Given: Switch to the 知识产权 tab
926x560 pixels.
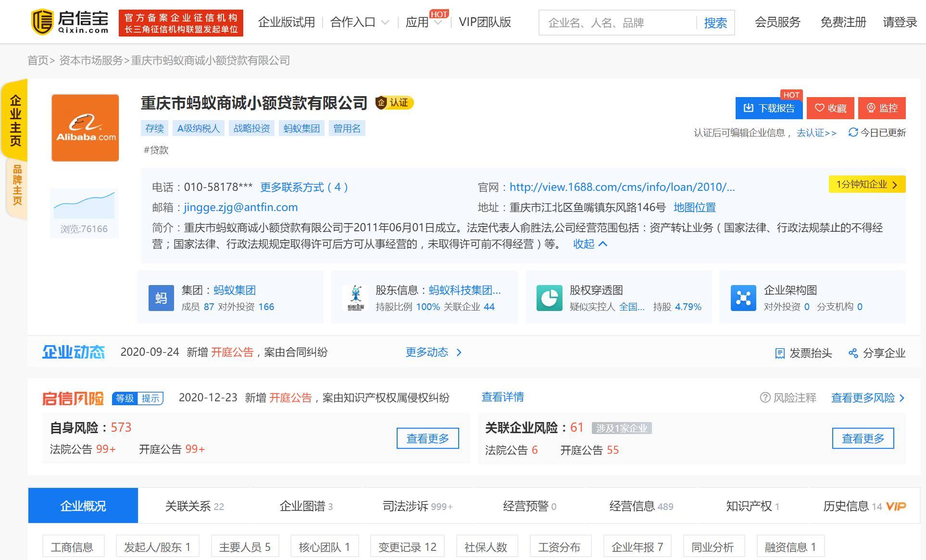Looking at the screenshot, I should (x=752, y=506).
